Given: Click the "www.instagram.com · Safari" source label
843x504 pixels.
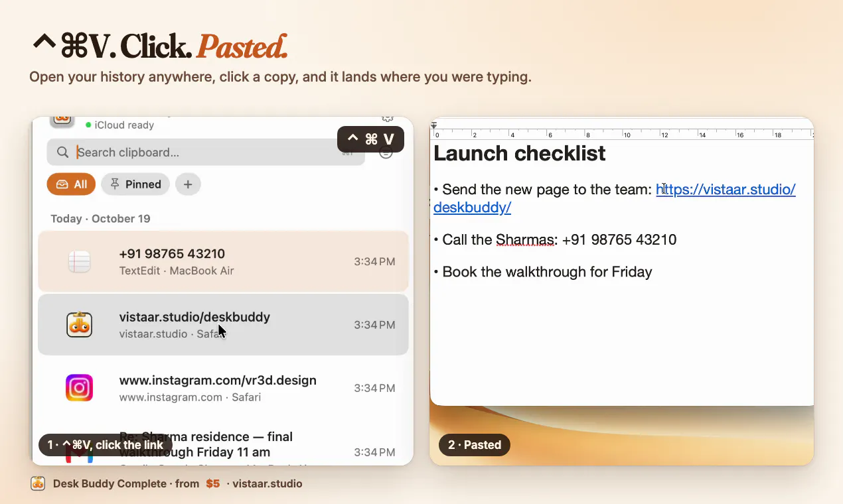Looking at the screenshot, I should tap(190, 397).
